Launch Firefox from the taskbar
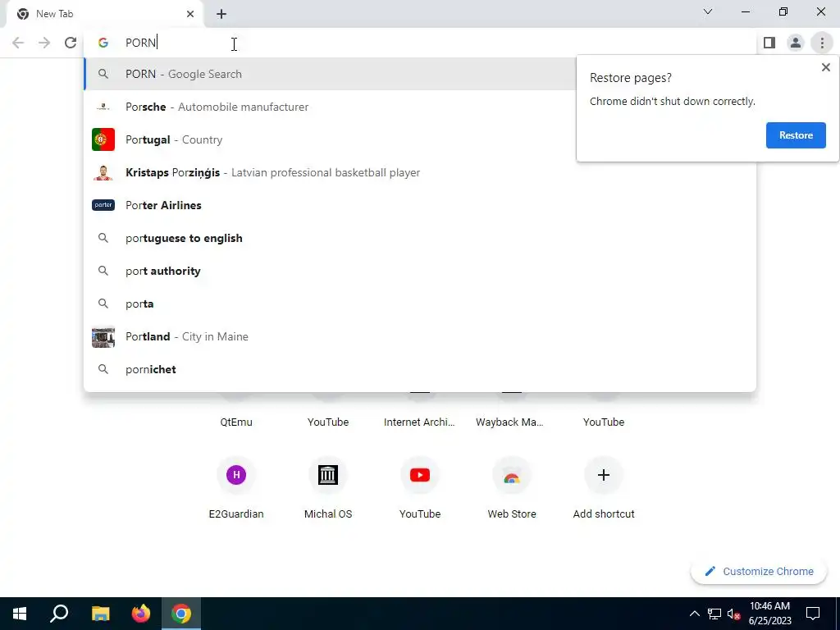This screenshot has height=630, width=840. pos(141,614)
